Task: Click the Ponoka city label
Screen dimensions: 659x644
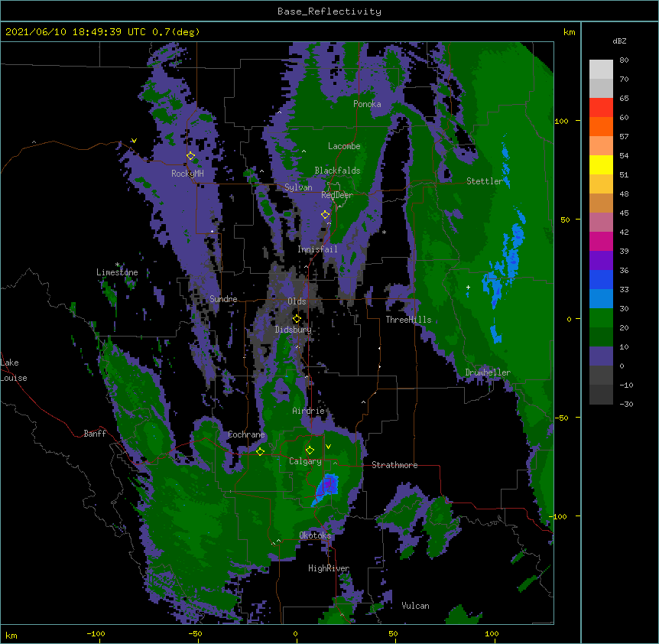Action: (x=367, y=104)
